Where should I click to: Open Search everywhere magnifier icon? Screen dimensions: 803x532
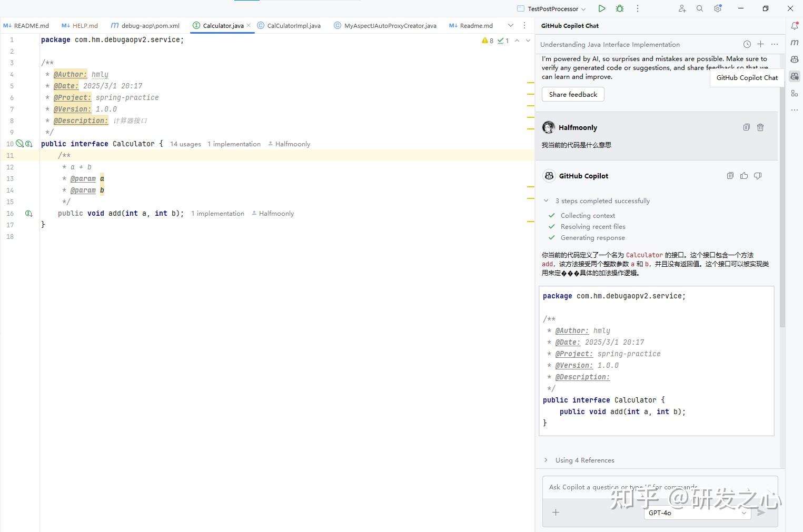click(699, 8)
